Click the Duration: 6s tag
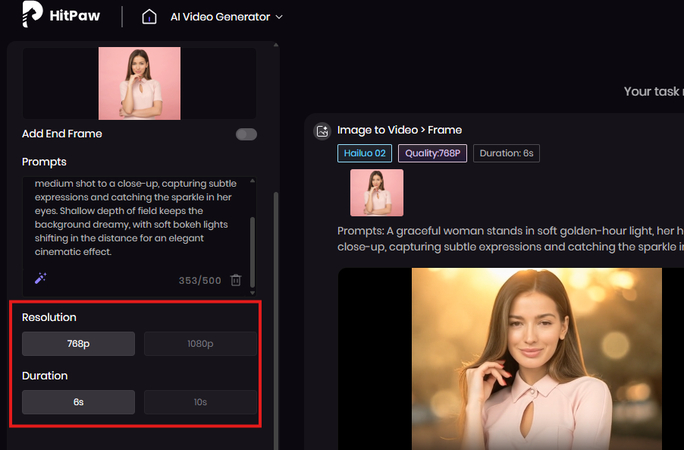Screen dimensions: 684x450 pyautogui.click(x=506, y=153)
